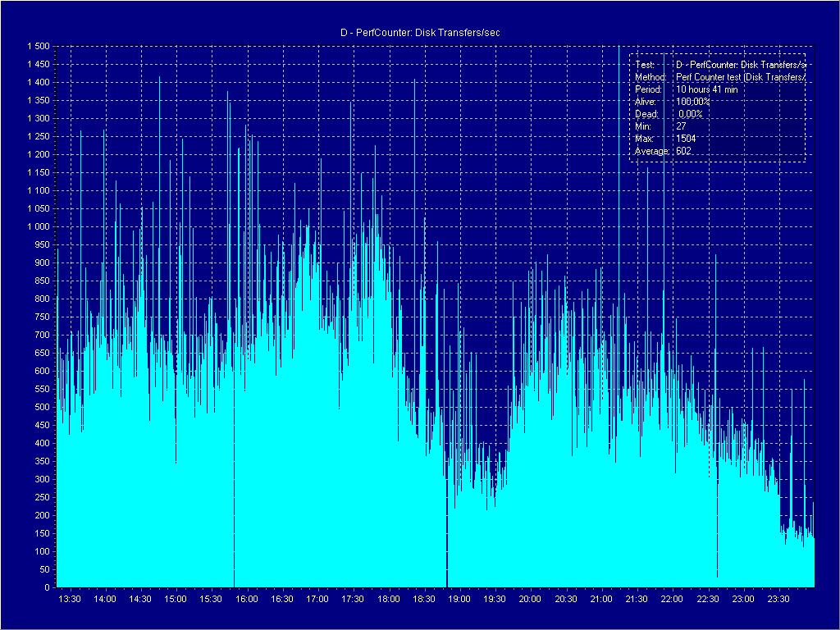Select the 'Alive: 100.00%' legend entry
Image resolution: width=840 pixels, height=630 pixels.
(x=673, y=102)
